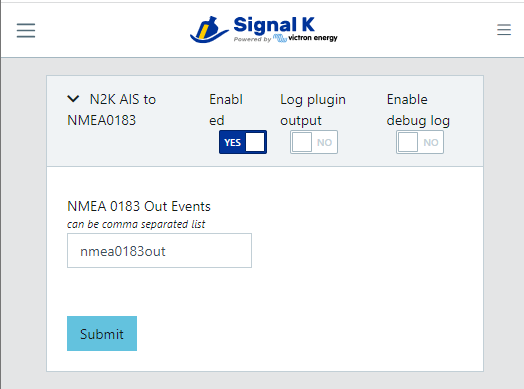This screenshot has width=524, height=389.
Task: Click the Log plugin output label
Action: tap(313, 110)
